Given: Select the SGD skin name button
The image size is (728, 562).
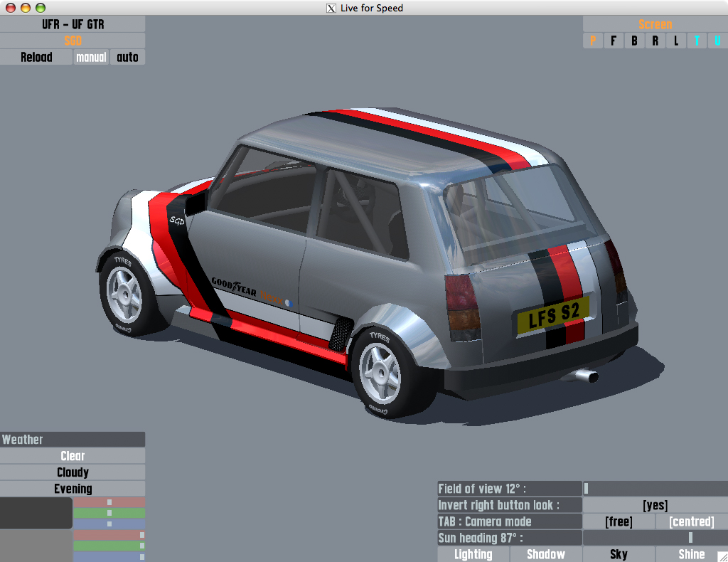Looking at the screenshot, I should click(73, 41).
